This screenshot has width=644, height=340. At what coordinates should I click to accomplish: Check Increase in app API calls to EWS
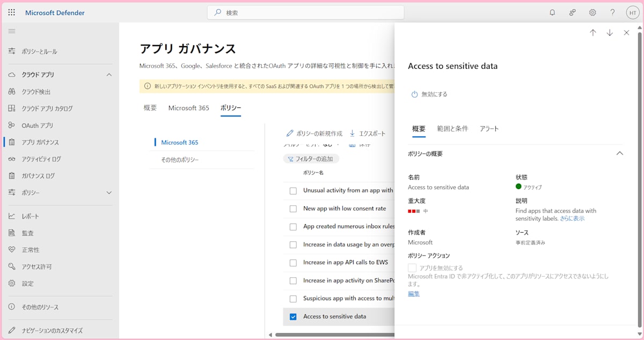pyautogui.click(x=293, y=263)
